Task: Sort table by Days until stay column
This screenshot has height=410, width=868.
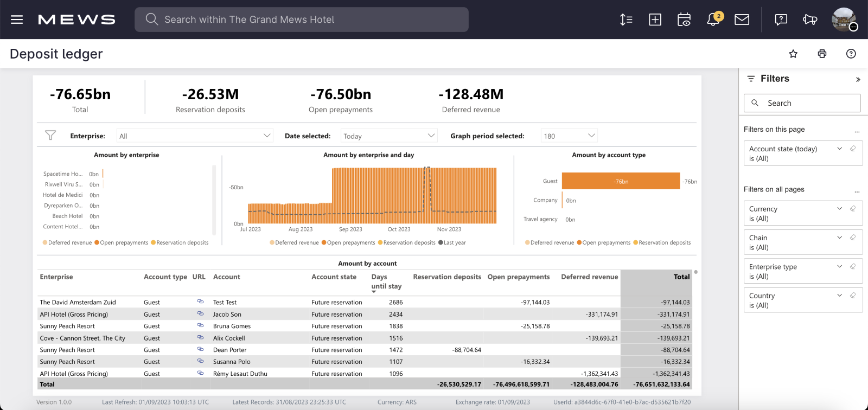Action: tap(386, 281)
